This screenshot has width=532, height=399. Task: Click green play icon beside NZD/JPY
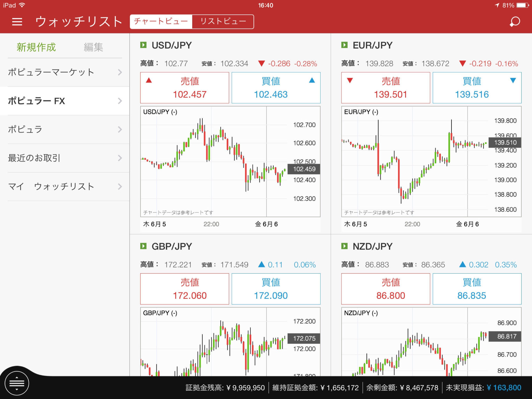click(x=344, y=246)
